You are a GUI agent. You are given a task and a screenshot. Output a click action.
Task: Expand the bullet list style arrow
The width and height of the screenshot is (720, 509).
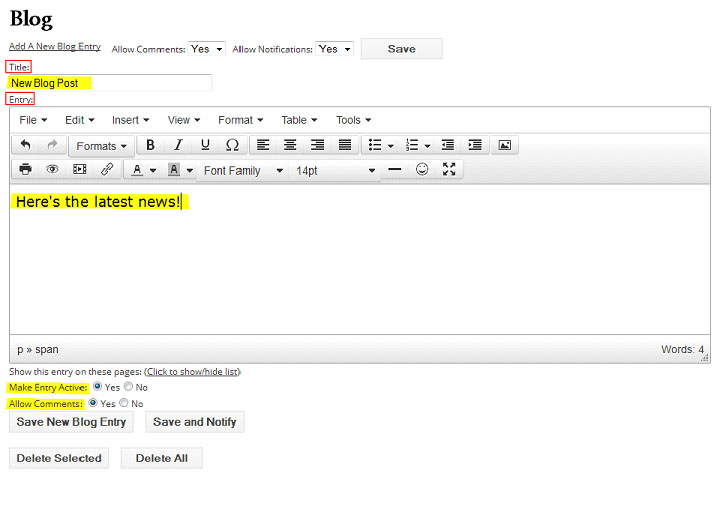(x=391, y=146)
